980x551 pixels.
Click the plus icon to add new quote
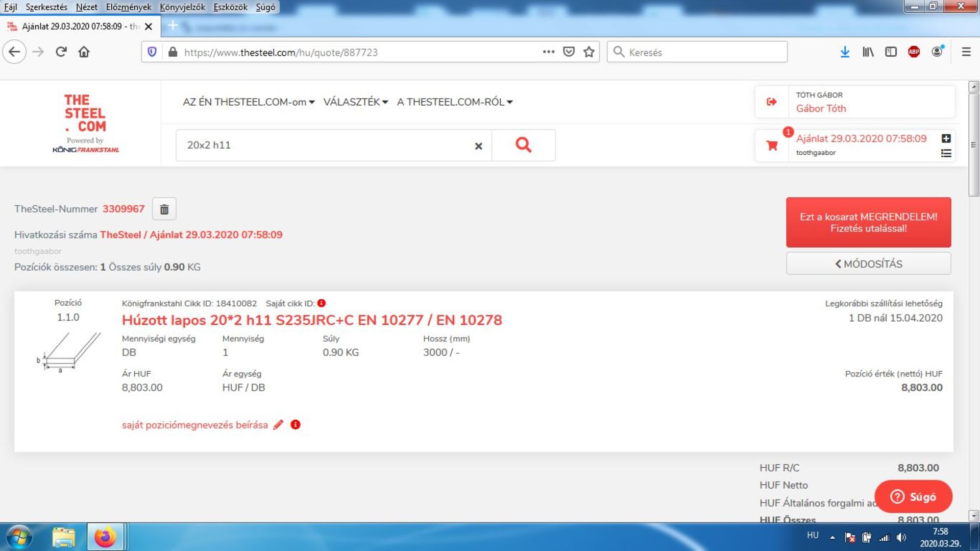[x=946, y=138]
